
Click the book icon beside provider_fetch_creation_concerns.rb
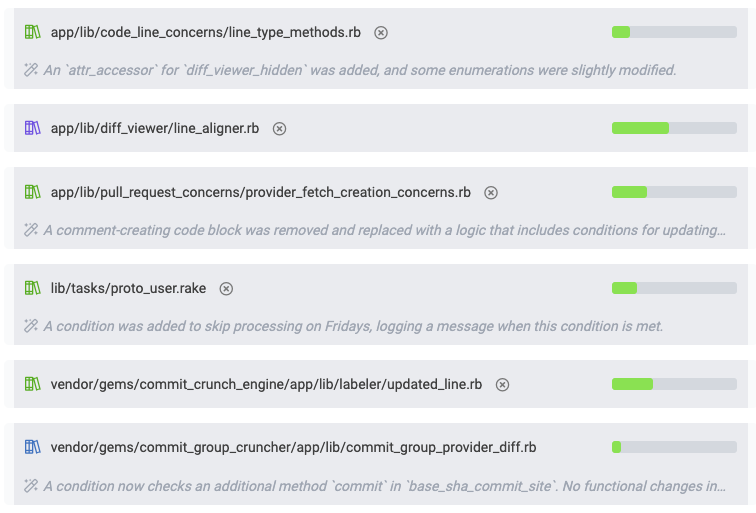point(32,192)
